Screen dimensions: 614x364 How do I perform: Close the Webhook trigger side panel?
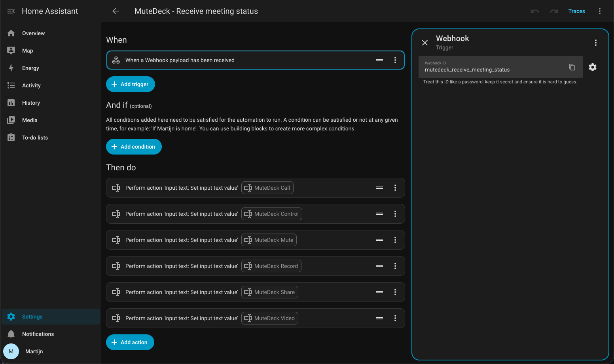(x=425, y=43)
